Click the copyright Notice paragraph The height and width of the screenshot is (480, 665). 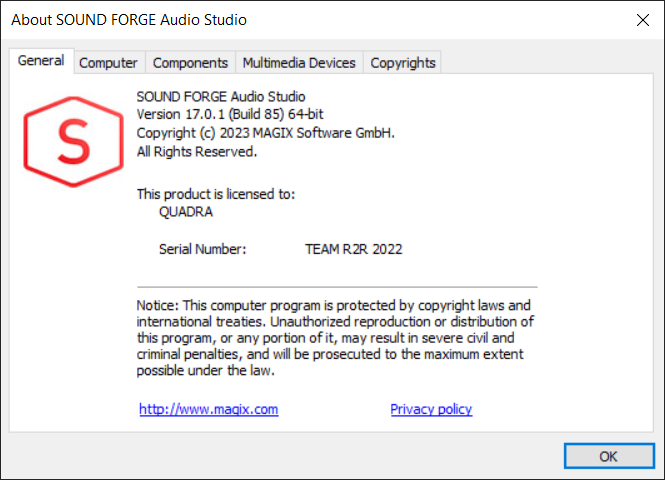(335, 338)
